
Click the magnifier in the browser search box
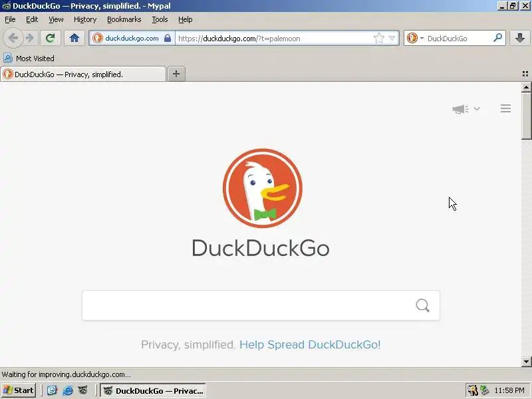(497, 38)
